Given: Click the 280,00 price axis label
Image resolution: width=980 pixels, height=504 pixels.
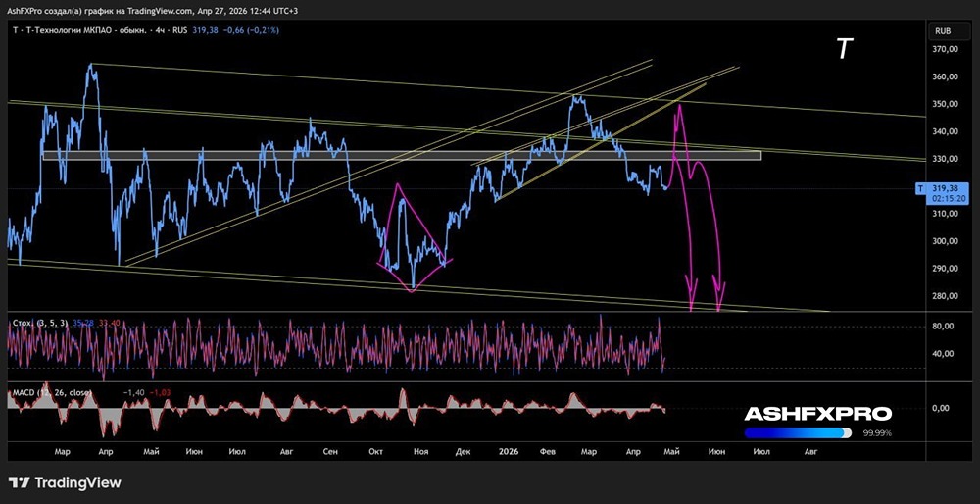Looking at the screenshot, I should click(x=945, y=296).
